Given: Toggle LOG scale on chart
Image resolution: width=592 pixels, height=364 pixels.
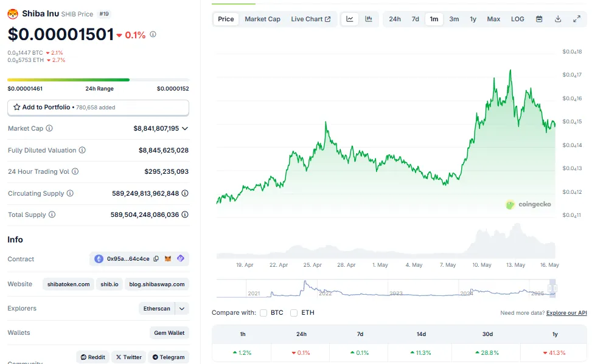Looking at the screenshot, I should point(518,19).
